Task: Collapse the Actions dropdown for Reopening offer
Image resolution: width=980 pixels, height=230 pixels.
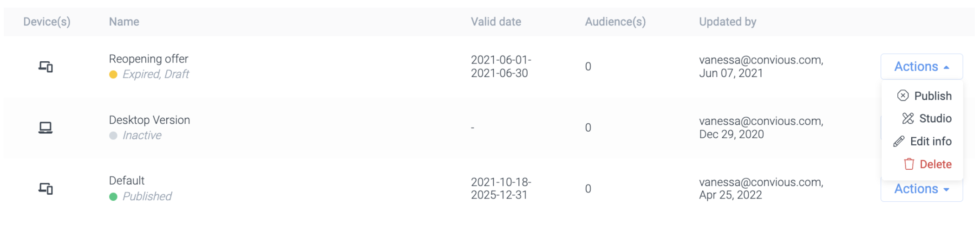Action: pos(921,67)
